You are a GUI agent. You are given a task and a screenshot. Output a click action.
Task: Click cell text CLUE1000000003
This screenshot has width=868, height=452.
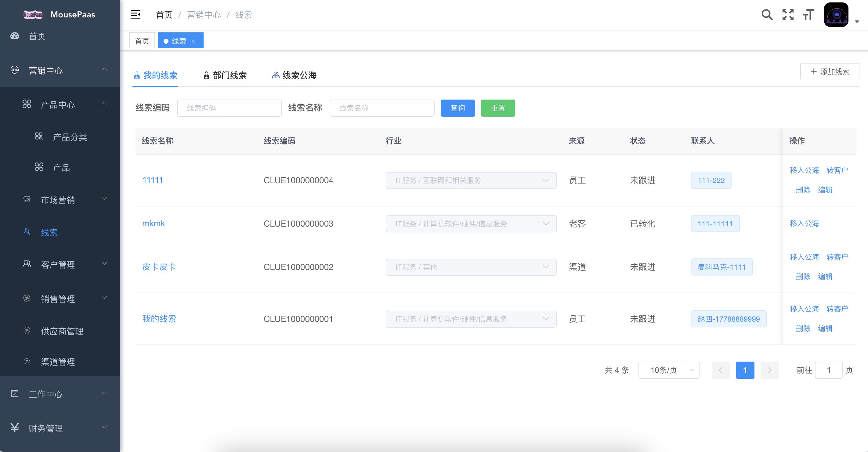click(x=298, y=224)
